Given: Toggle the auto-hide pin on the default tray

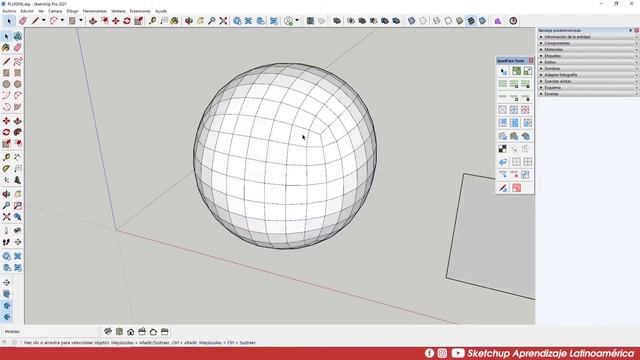Looking at the screenshot, I should point(631,31).
